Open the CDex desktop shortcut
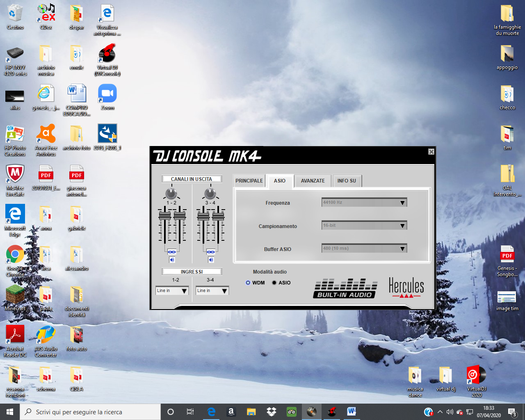The image size is (525, 420). pos(46,17)
